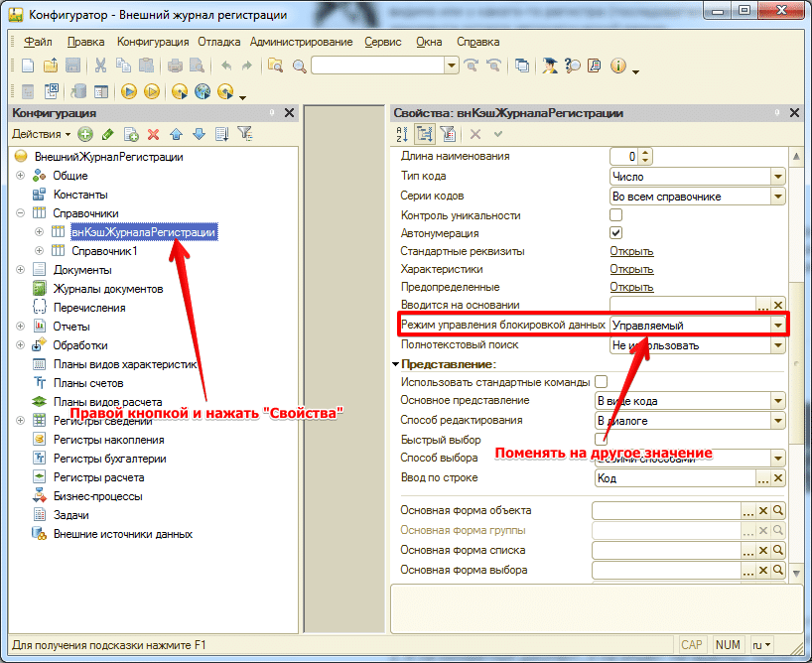Click the alphabetical sort icon in properties panel
Viewport: 812px width, 663px height.
click(x=402, y=134)
